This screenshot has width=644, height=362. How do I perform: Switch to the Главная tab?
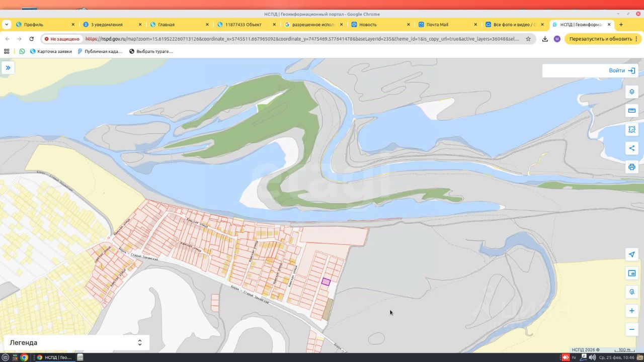pyautogui.click(x=179, y=25)
